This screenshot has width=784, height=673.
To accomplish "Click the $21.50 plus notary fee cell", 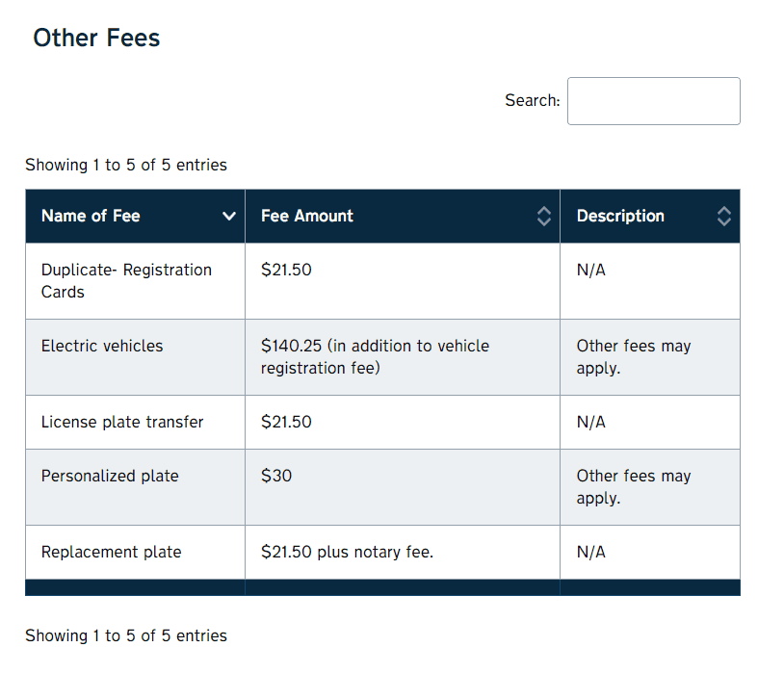I will point(403,552).
